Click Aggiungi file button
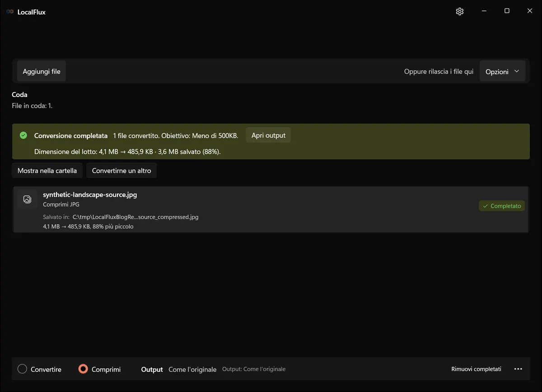The image size is (542, 392). click(x=42, y=71)
